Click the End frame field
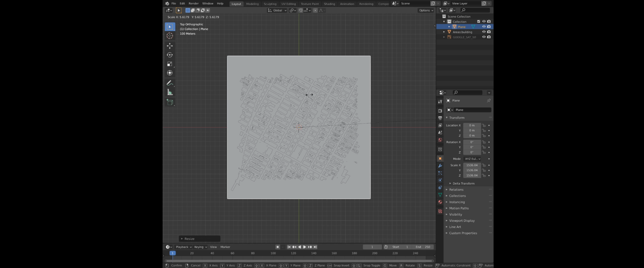Viewport: 644px width, 268px height. tap(423, 247)
